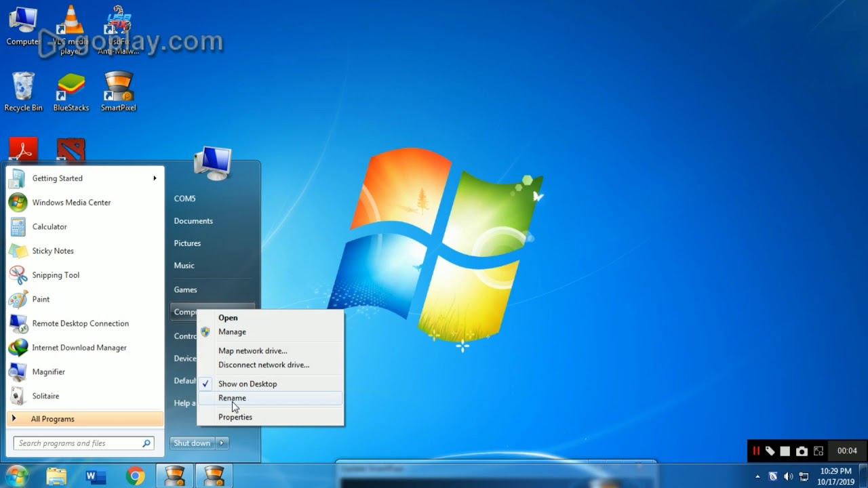The width and height of the screenshot is (868, 488).
Task: Click the user account picture in Start menu
Action: [213, 163]
